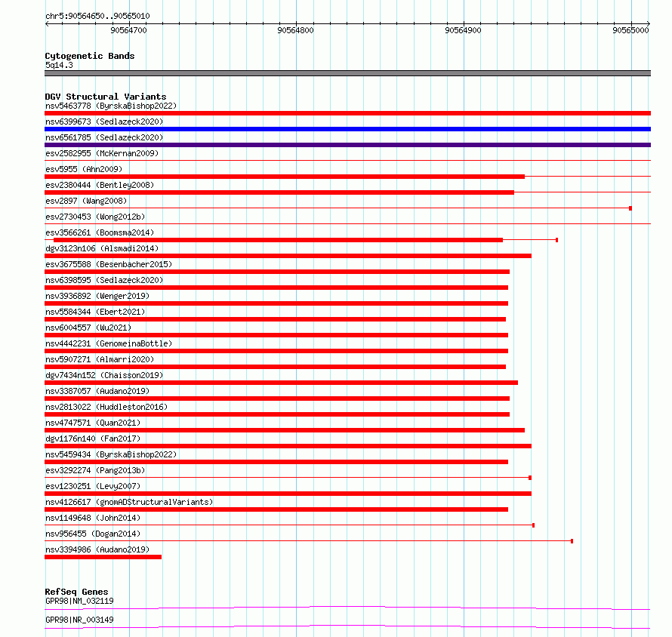
Task: Open variant nsv1149648 (John2014) label
Action: coord(93,518)
